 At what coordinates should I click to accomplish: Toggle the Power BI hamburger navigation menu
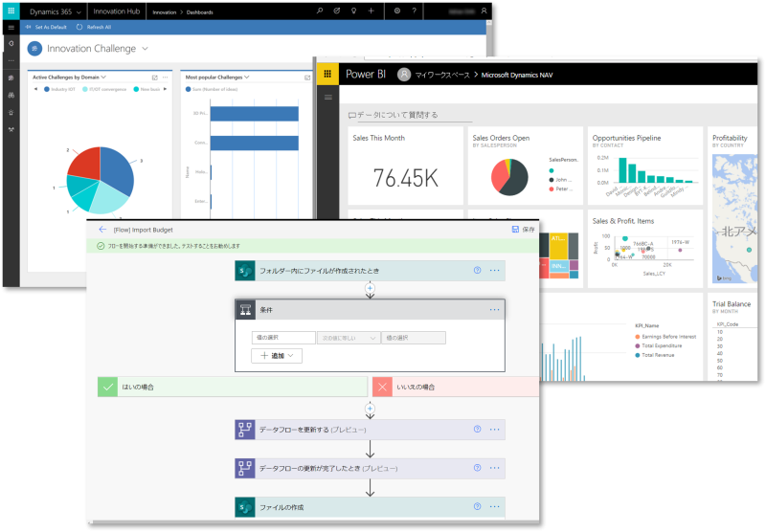(x=327, y=97)
